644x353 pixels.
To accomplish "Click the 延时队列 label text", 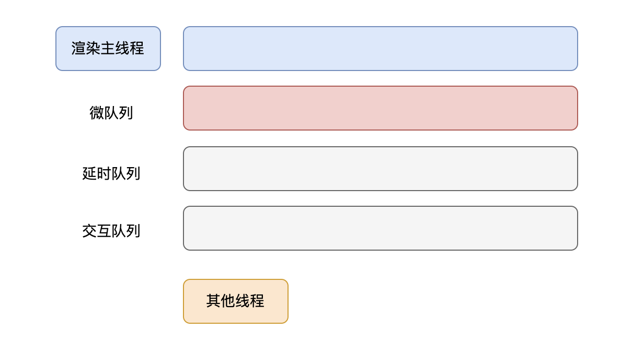I will (111, 173).
